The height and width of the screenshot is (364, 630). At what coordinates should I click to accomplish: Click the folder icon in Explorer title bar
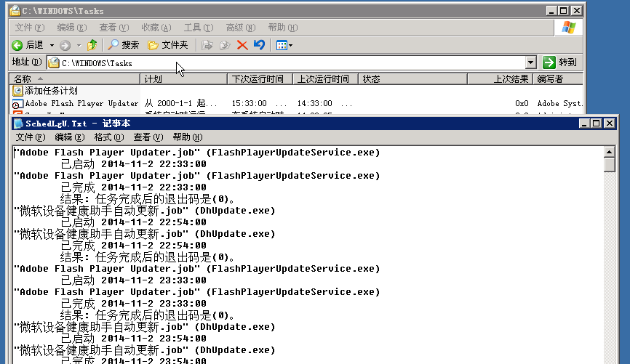click(x=15, y=11)
